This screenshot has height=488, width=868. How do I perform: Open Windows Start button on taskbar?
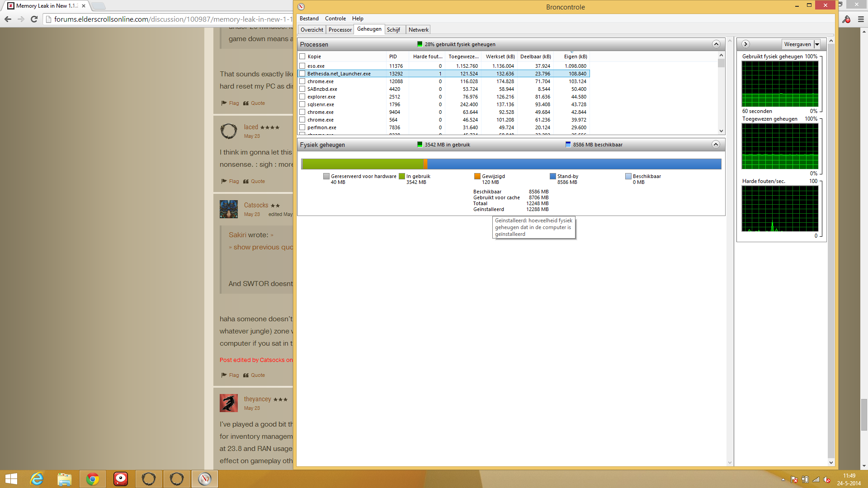tap(11, 479)
